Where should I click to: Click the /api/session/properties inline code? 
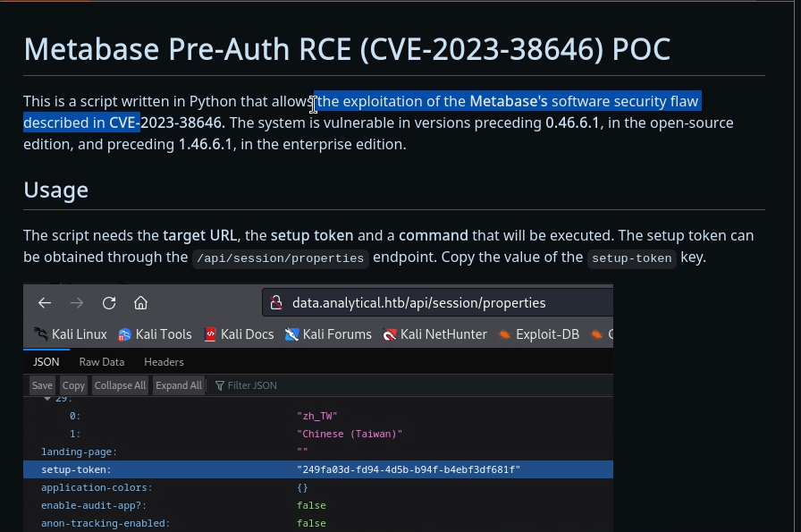tap(281, 258)
